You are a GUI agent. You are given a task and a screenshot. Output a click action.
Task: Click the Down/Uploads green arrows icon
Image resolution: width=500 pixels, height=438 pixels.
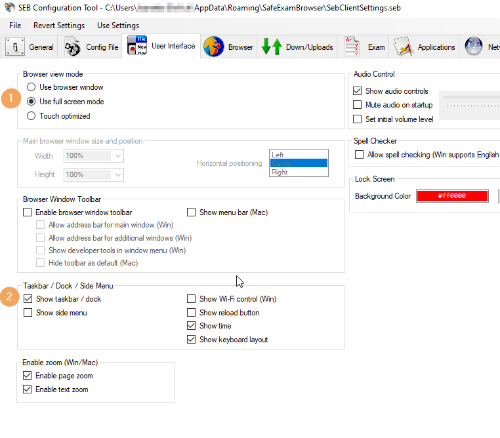[271, 46]
